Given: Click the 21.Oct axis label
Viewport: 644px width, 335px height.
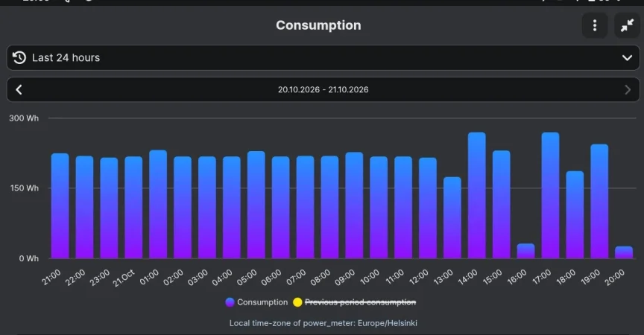Looking at the screenshot, I should tap(123, 278).
